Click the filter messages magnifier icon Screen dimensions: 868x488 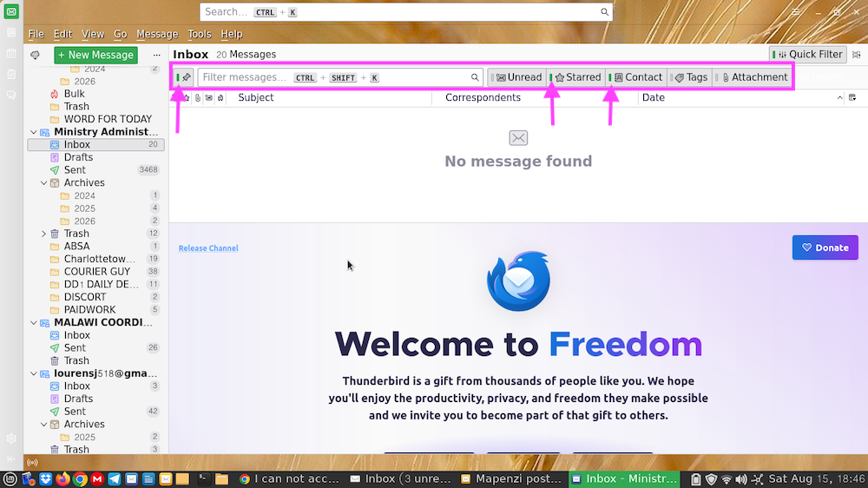(x=475, y=77)
